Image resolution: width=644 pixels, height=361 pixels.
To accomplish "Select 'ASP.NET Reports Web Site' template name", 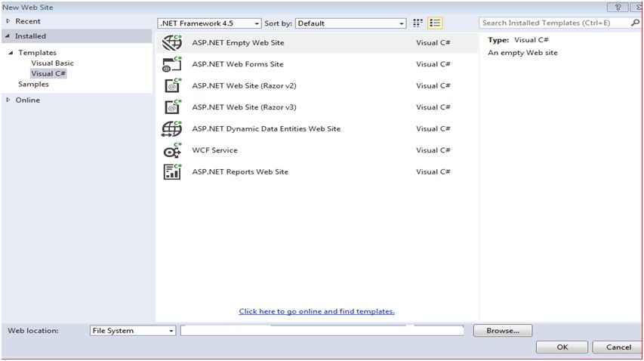I will pyautogui.click(x=240, y=171).
